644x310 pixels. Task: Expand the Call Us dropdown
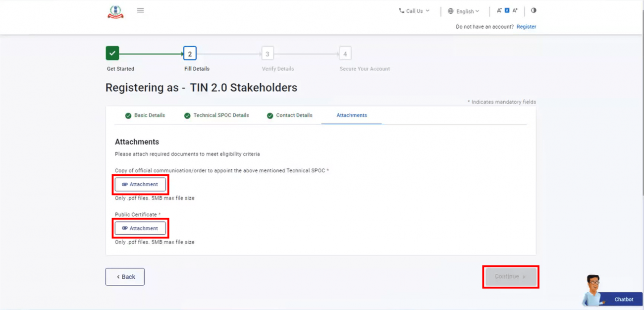(x=414, y=11)
